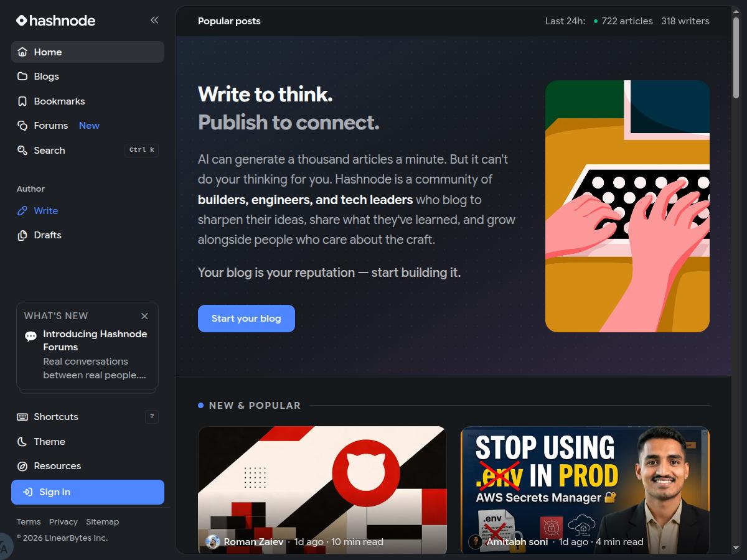Open the Resources compass icon
This screenshot has width=747, height=560.
(22, 466)
